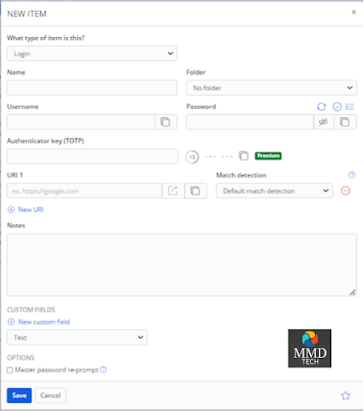Copy the URI 1 value
364x411 pixels.
tap(195, 191)
